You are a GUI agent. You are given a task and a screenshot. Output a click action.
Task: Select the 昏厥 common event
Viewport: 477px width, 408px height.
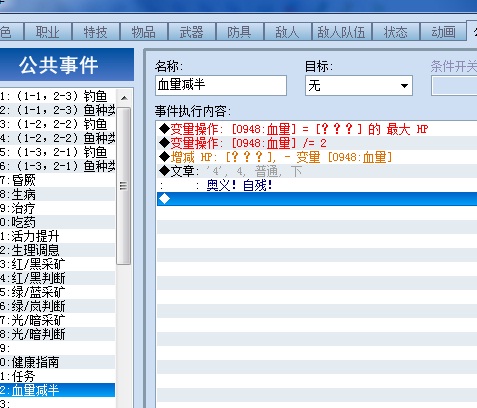tap(57, 180)
